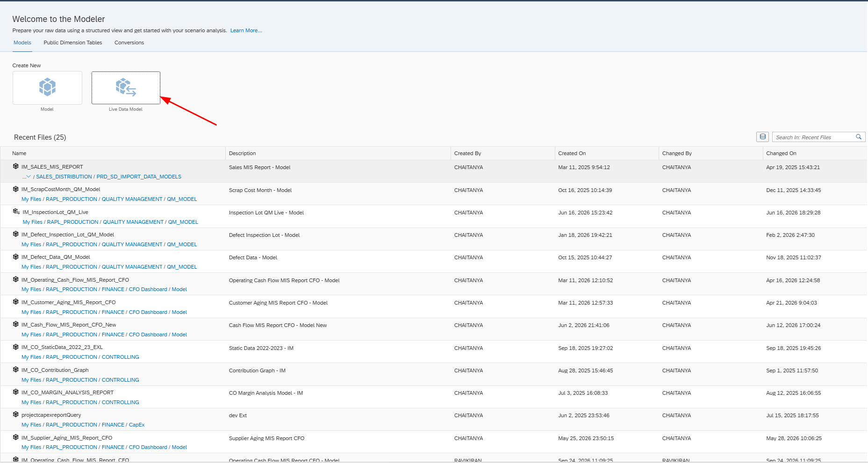Click model icon of IM_Customer_Aging_MIS_Report_CFO
Screen dimensions: 868x463
[16, 302]
